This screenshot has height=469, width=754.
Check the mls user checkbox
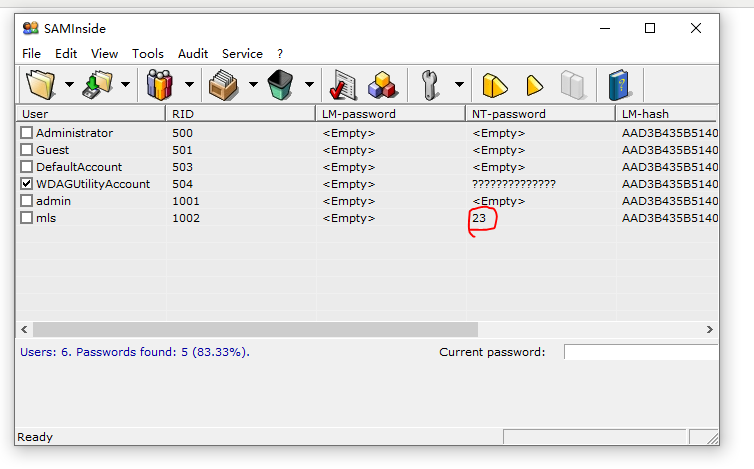(x=26, y=218)
